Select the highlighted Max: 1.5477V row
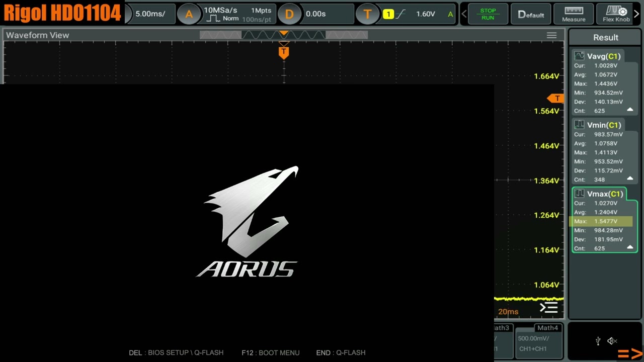 (x=601, y=221)
